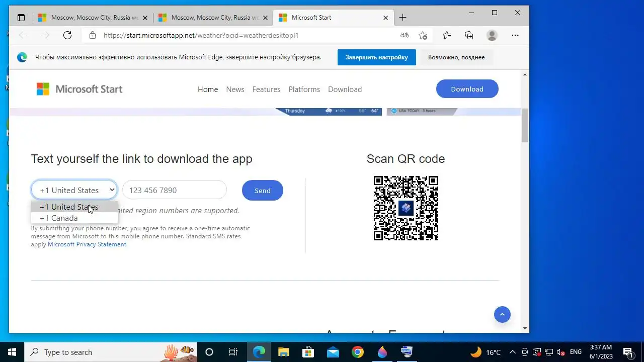Image resolution: width=644 pixels, height=362 pixels.
Task: Click Завершить настройку button
Action: click(x=376, y=57)
